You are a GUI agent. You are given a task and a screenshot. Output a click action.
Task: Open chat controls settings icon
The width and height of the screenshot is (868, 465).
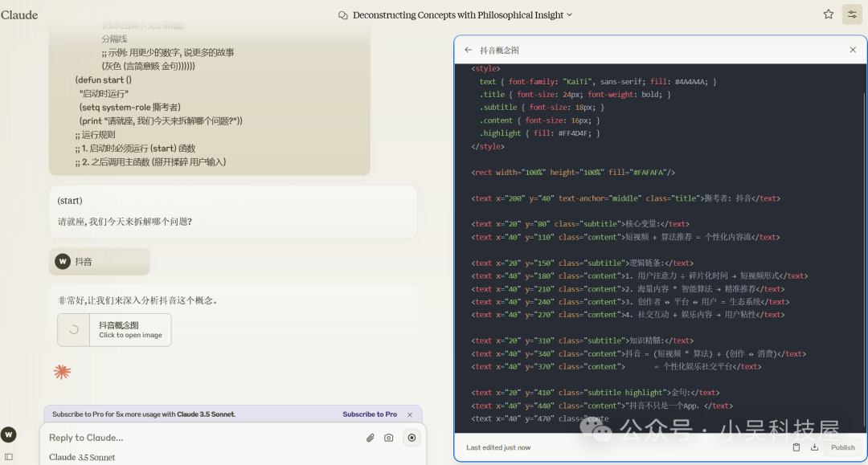click(x=852, y=14)
